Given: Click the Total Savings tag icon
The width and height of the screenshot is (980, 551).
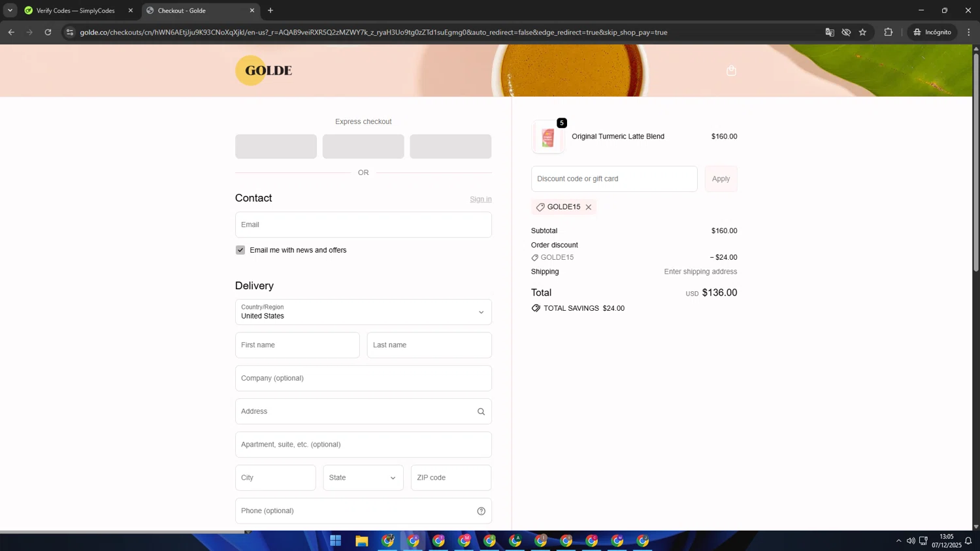Looking at the screenshot, I should [x=536, y=308].
